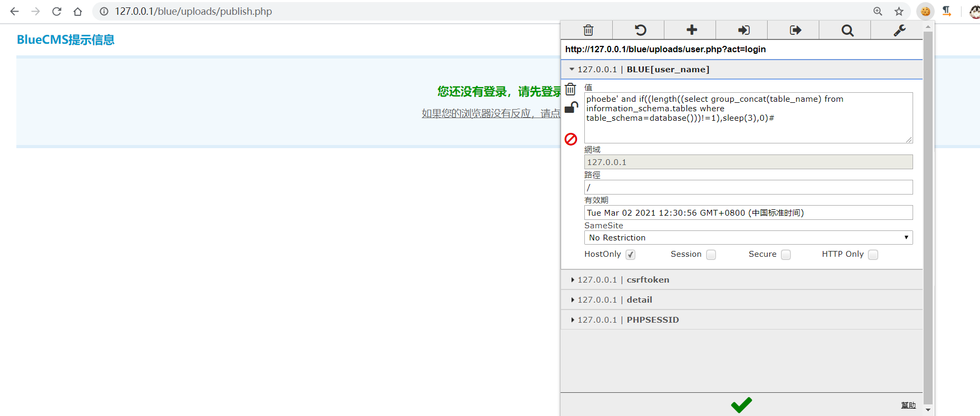The height and width of the screenshot is (416, 980).
Task: Open the help link at panel bottom
Action: click(908, 405)
